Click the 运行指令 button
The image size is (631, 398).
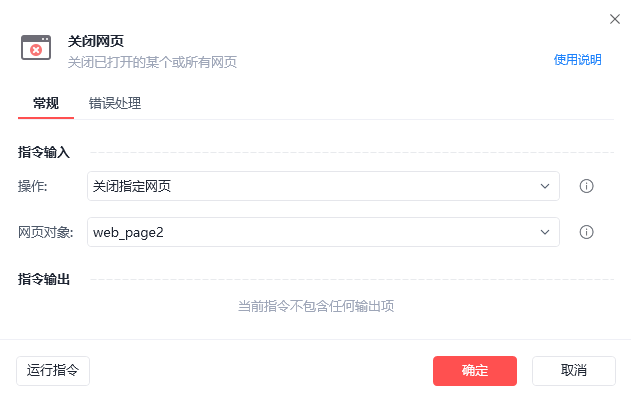tap(53, 371)
